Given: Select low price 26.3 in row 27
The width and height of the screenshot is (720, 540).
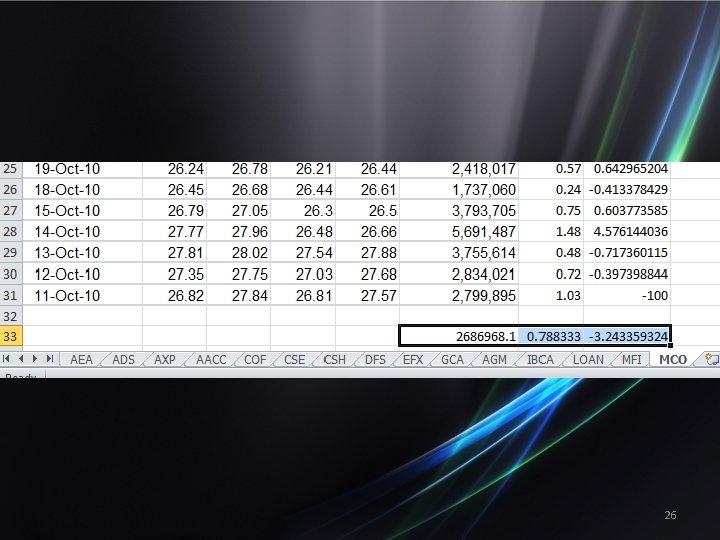Looking at the screenshot, I should tap(303, 210).
